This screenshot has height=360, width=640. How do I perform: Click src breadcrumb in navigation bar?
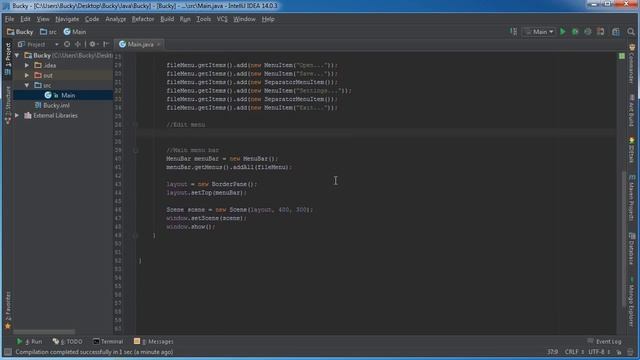(48, 31)
